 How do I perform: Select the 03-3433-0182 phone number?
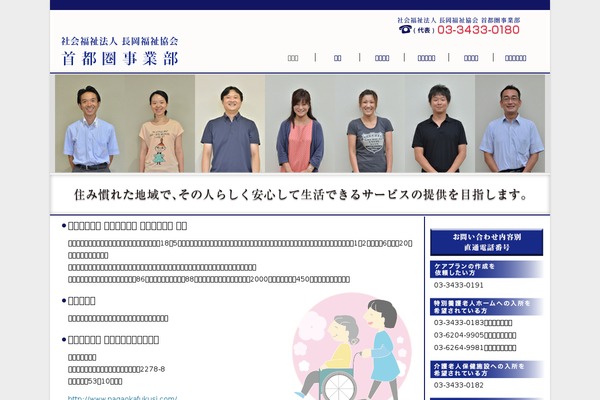pos(458,385)
